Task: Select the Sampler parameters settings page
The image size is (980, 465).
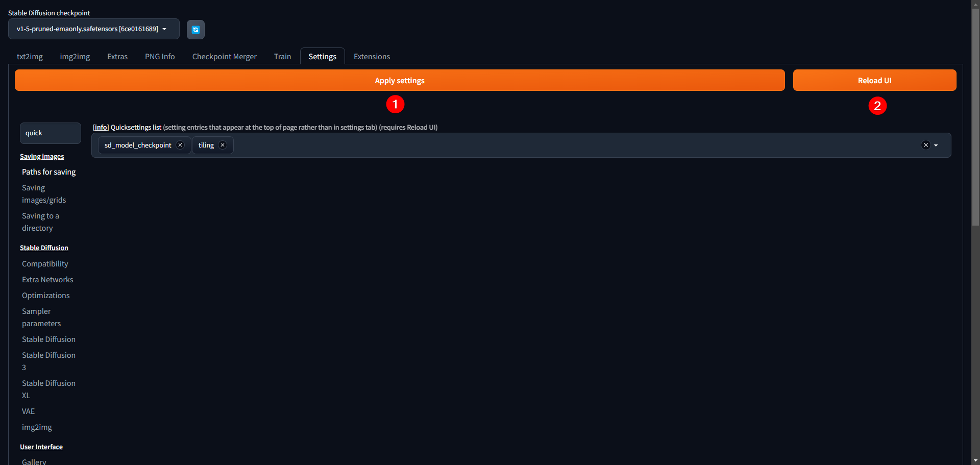Action: coord(41,317)
